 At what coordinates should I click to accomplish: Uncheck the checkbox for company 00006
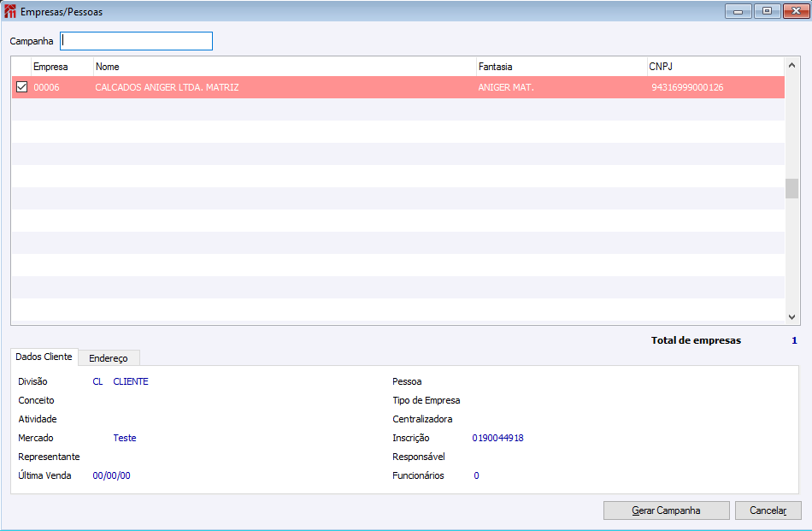(x=21, y=87)
